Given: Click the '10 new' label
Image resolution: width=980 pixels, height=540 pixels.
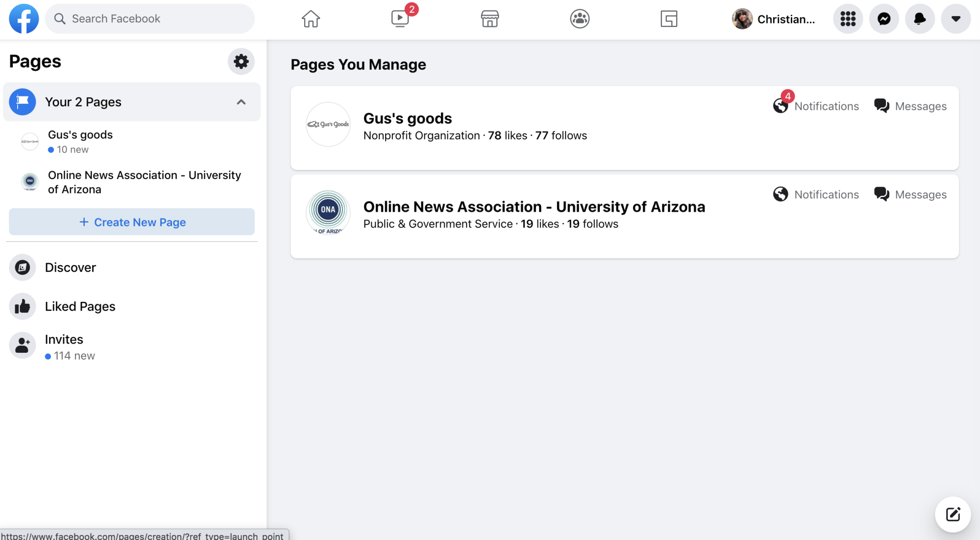Looking at the screenshot, I should (73, 149).
